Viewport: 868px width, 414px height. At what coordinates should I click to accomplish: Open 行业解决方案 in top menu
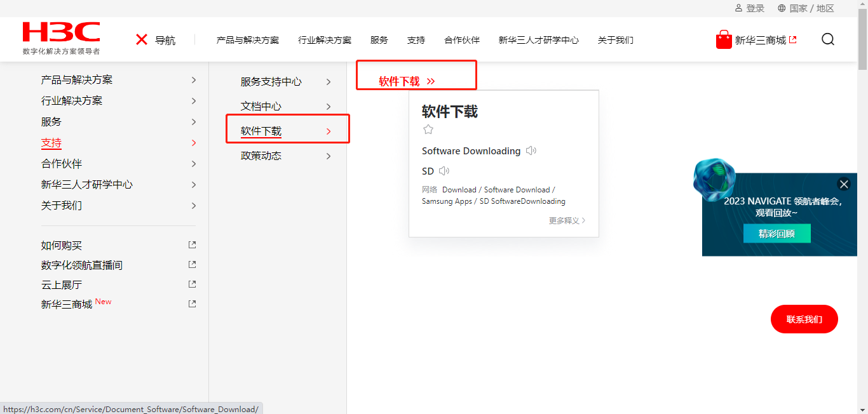(325, 40)
